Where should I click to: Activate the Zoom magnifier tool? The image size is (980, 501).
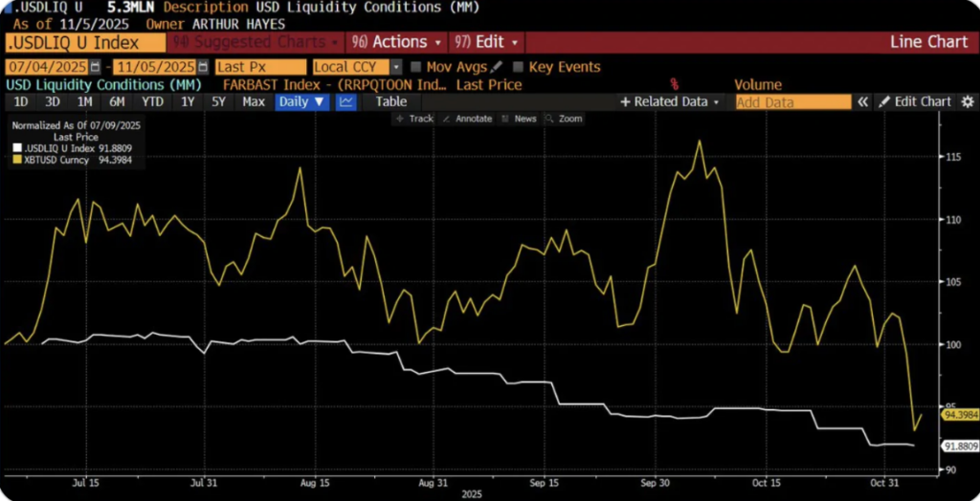point(564,119)
